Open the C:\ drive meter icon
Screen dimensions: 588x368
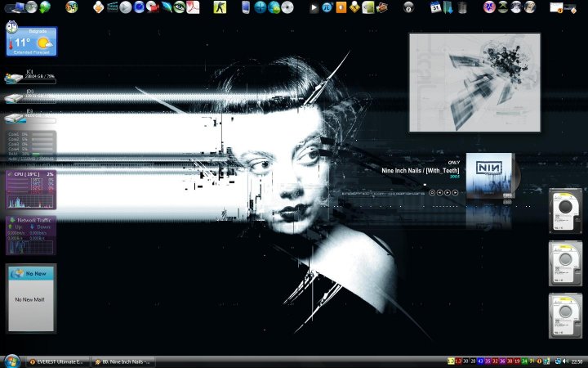tap(14, 79)
